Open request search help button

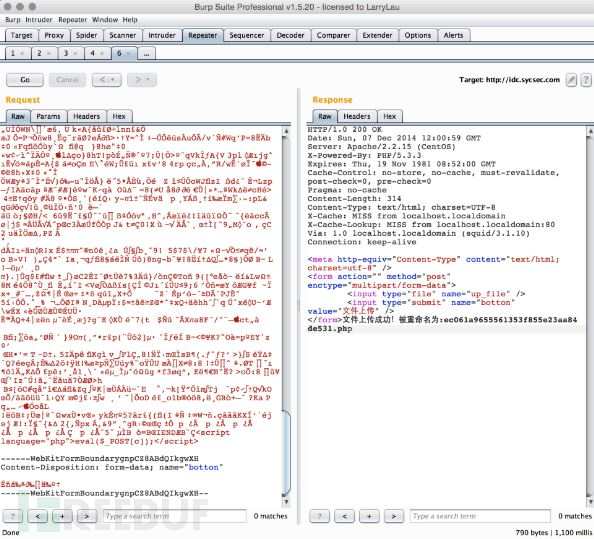(13, 516)
